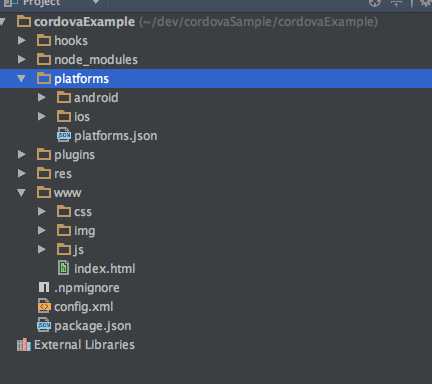Select the .npmignore file name
Image resolution: width=432 pixels, height=384 pixels.
pos(87,288)
